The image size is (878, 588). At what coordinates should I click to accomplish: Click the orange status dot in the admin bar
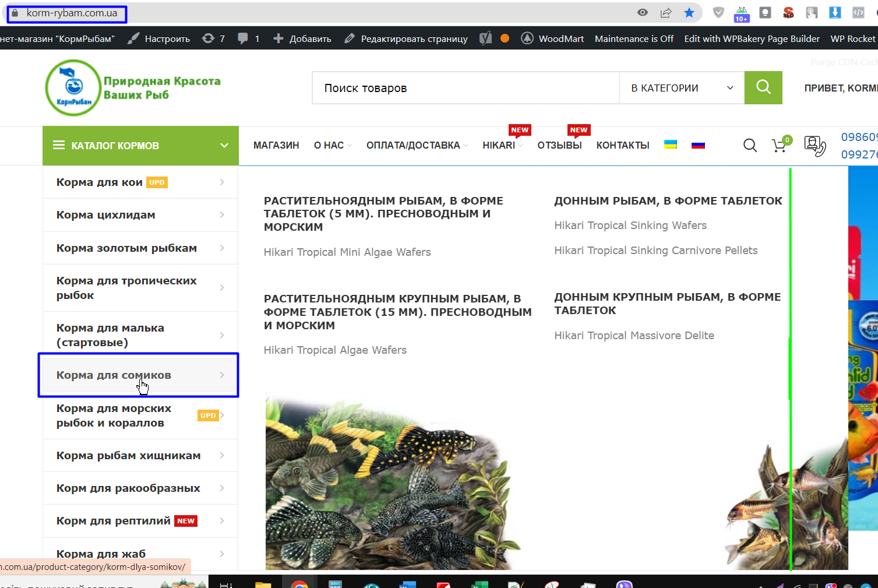[x=505, y=38]
